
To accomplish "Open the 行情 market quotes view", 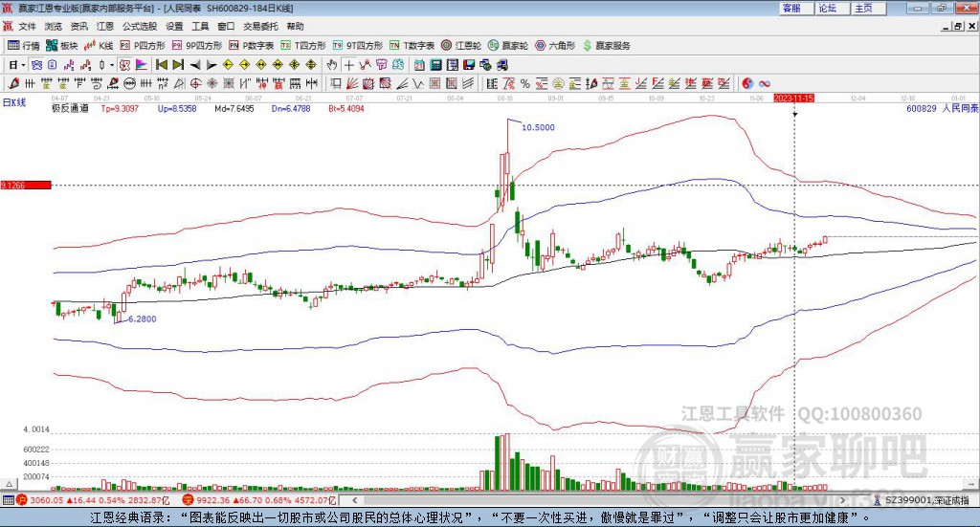I will [23, 46].
